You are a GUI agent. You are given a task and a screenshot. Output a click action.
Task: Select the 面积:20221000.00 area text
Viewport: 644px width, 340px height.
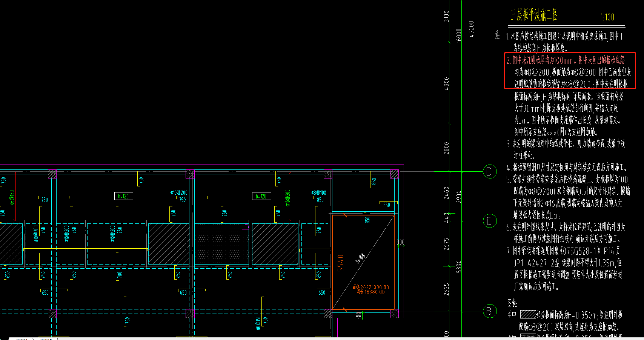click(370, 287)
